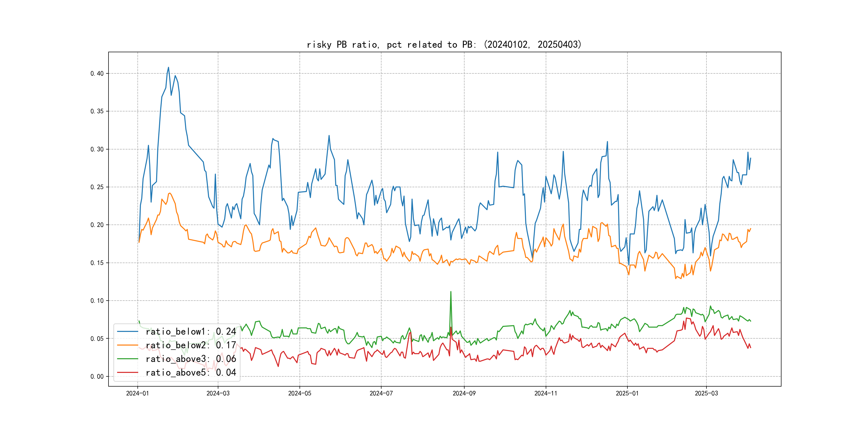Click the 0.00 y-axis tick label

coord(97,376)
